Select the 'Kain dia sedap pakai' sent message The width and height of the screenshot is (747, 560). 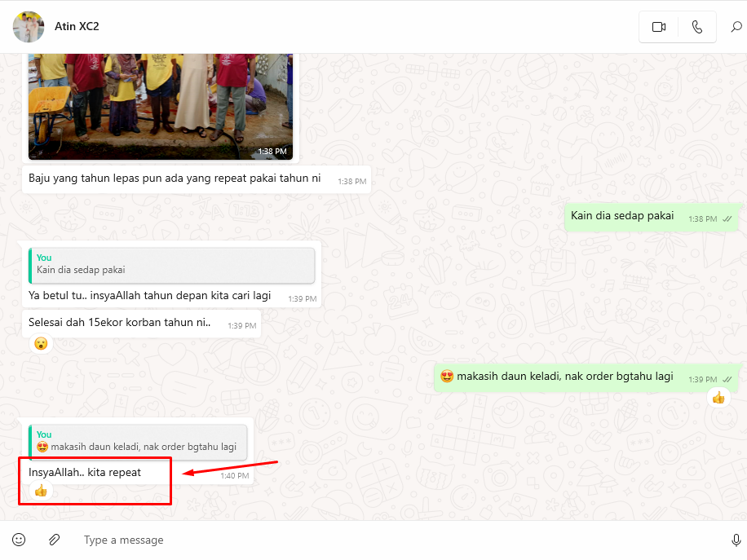[623, 216]
